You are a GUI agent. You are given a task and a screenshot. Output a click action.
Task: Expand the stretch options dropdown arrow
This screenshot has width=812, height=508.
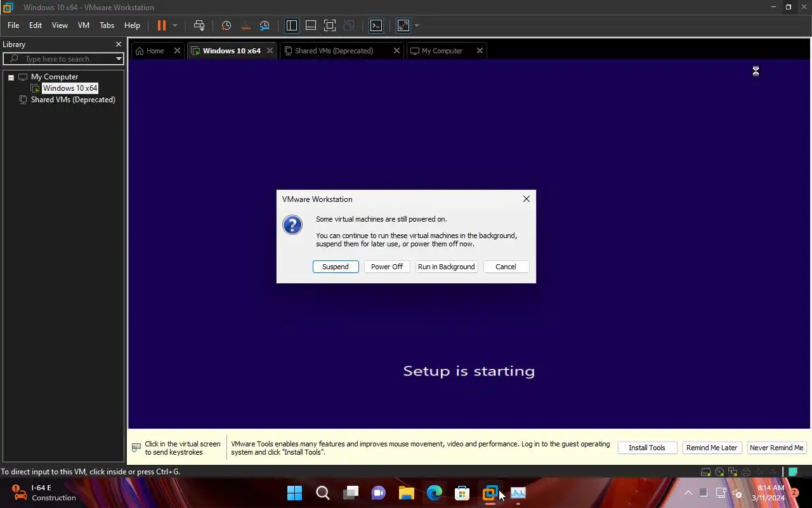[x=417, y=25]
